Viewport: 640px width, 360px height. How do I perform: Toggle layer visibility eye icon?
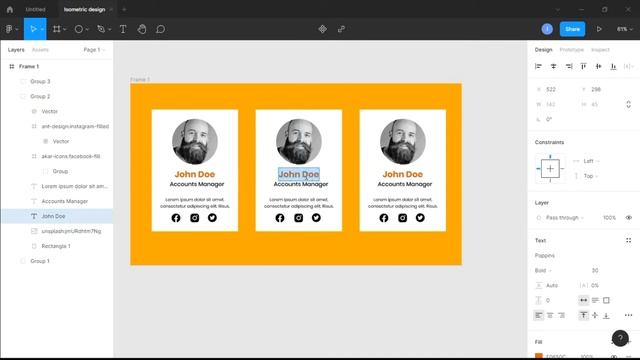(x=629, y=218)
